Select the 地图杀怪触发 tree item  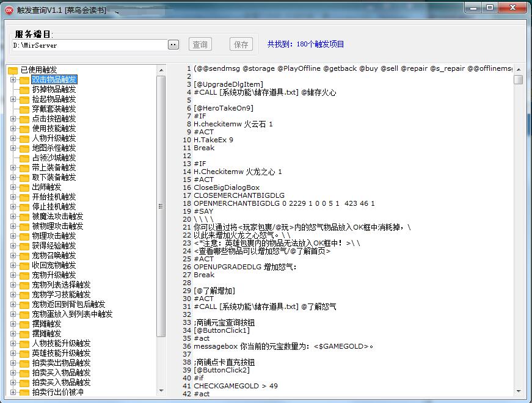(54, 148)
